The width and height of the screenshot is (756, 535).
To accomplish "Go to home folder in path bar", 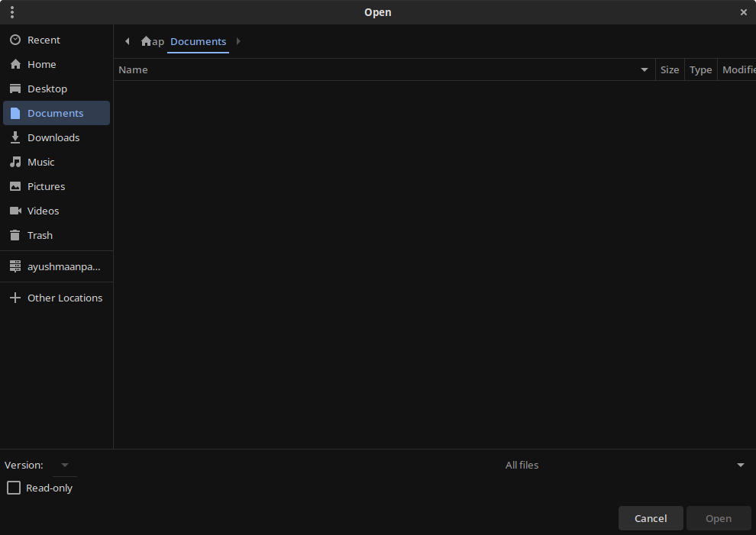I will 153,41.
